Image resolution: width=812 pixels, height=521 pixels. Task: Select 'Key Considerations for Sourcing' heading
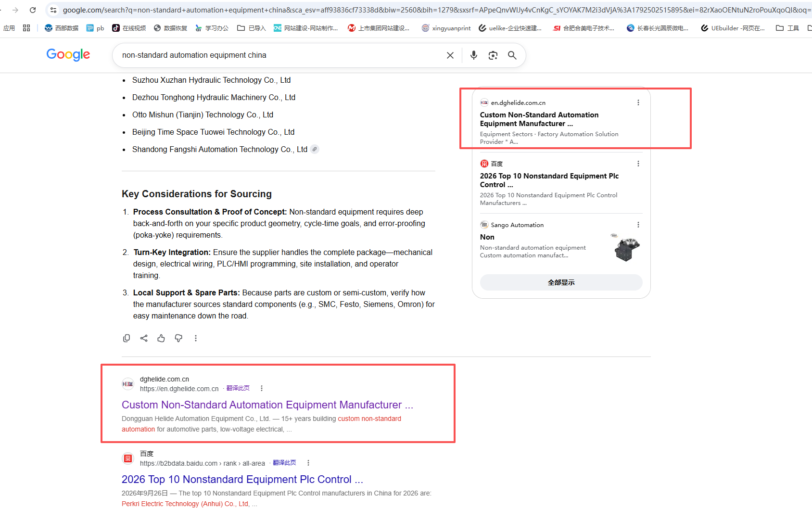pos(197,194)
